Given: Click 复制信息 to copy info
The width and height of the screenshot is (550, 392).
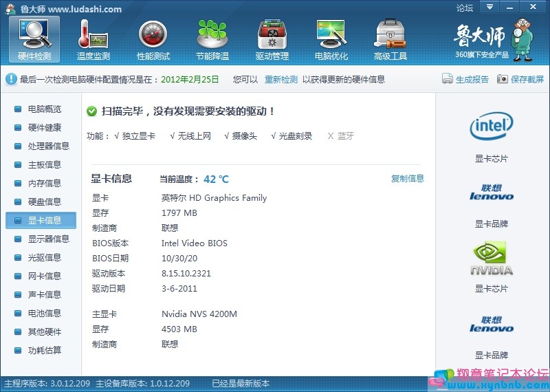Looking at the screenshot, I should (x=408, y=178).
